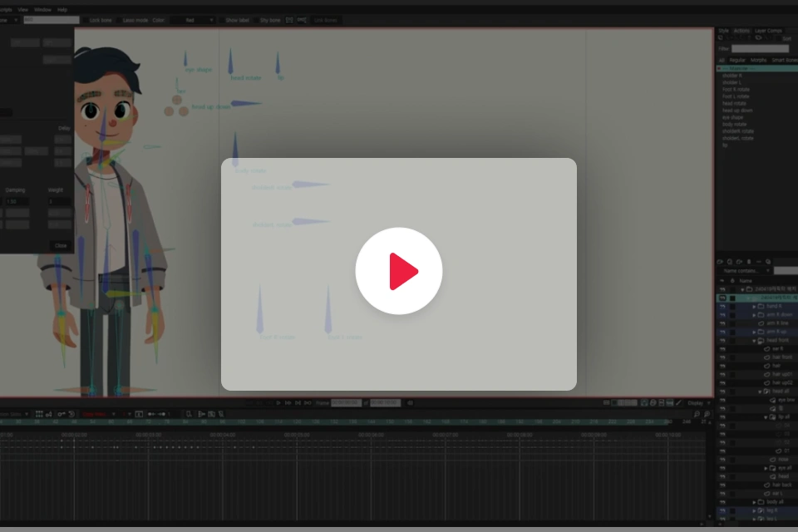The height and width of the screenshot is (532, 798).
Task: Select the 'ear L' layer
Action: pos(777,493)
